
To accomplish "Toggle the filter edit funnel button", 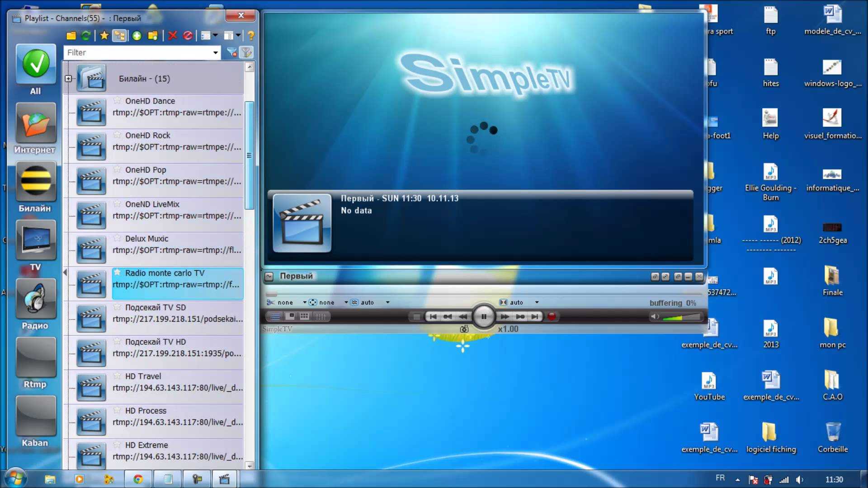I will point(246,52).
